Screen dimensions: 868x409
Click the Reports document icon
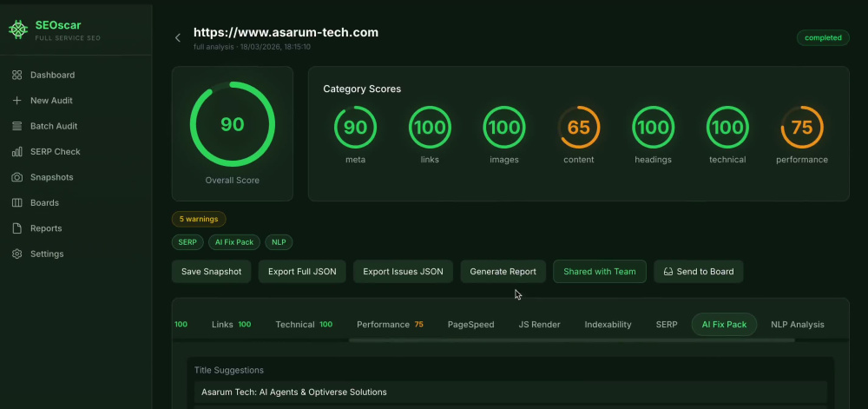pyautogui.click(x=17, y=228)
